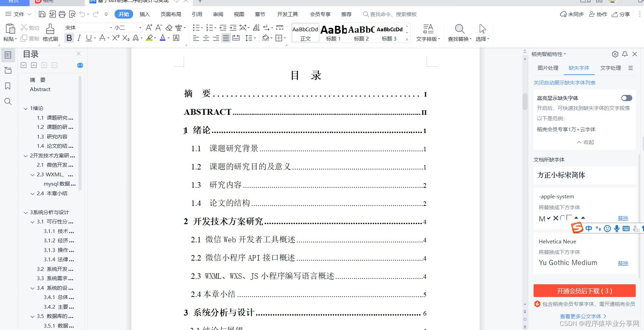Switch to 图片处理 tab in side panel
Viewport: 644px width, 330px height.
(x=548, y=68)
